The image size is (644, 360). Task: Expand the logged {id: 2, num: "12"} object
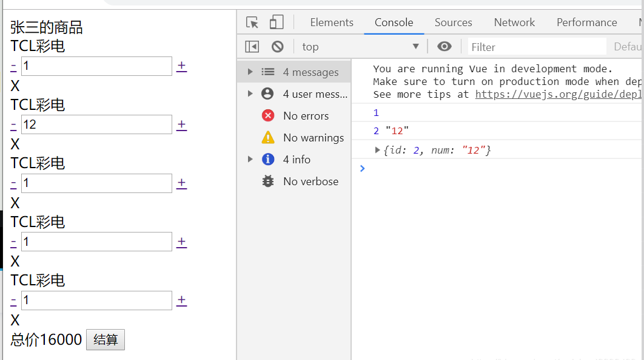point(377,150)
